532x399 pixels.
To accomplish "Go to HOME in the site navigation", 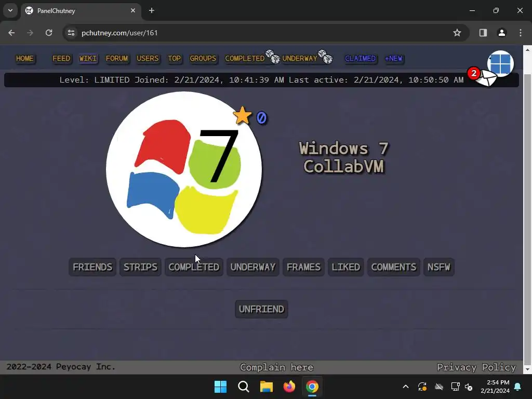I will pyautogui.click(x=25, y=58).
